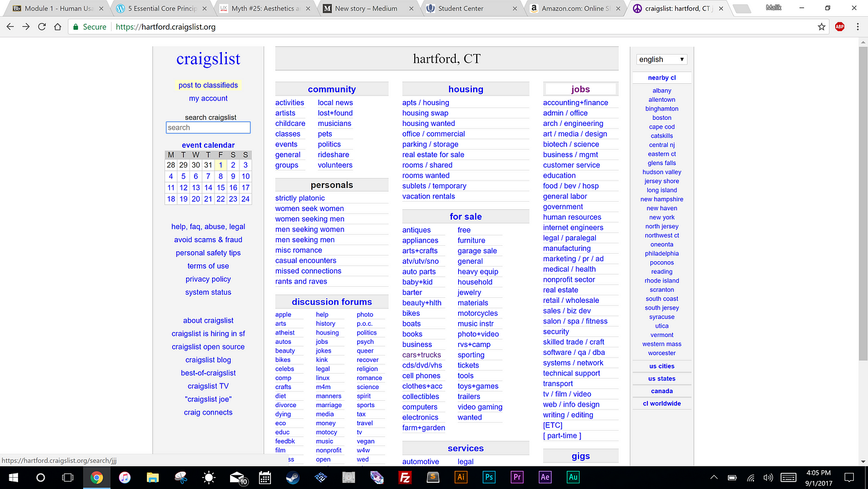Bookmark this page with the star icon

(821, 27)
